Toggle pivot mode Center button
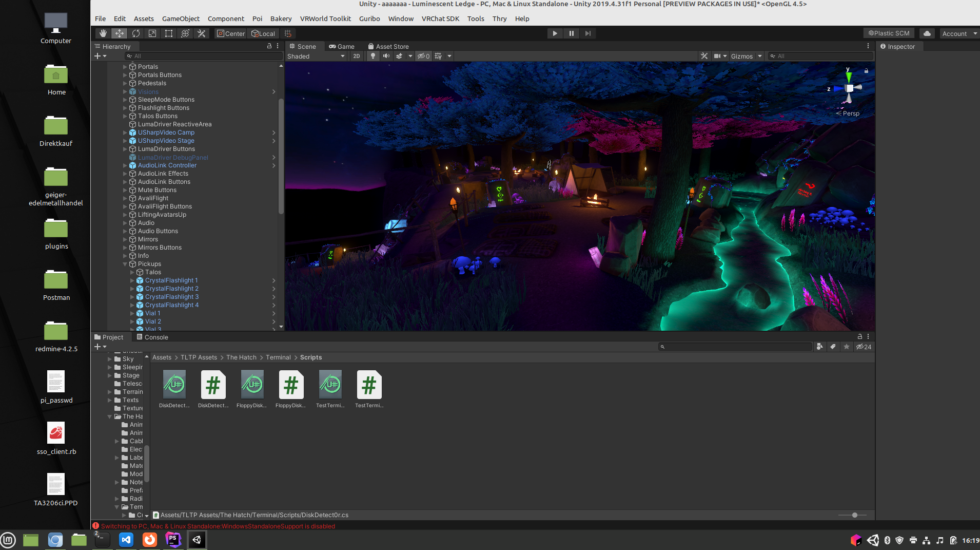Image resolution: width=980 pixels, height=550 pixels. pyautogui.click(x=231, y=33)
